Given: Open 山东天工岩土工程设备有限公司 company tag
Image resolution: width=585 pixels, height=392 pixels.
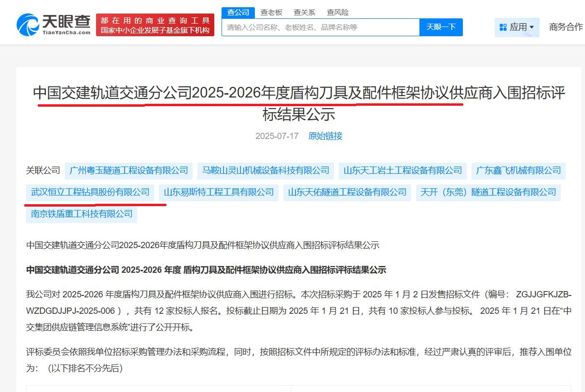Looking at the screenshot, I should pyautogui.click(x=403, y=170).
